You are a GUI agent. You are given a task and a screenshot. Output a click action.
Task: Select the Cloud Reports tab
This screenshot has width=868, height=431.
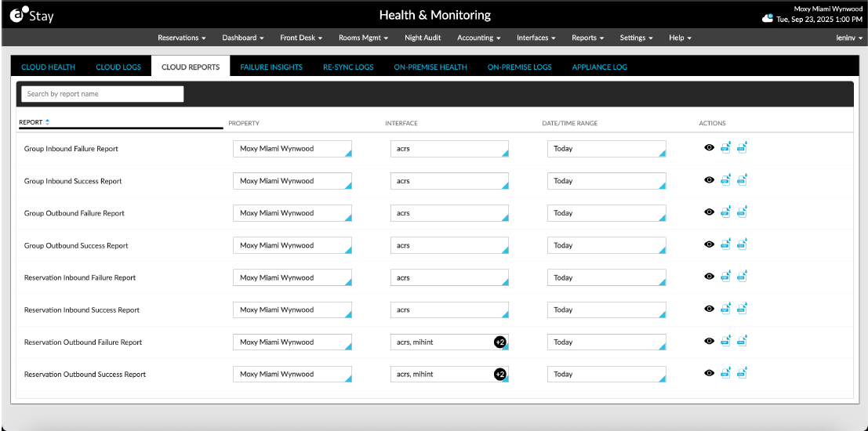pos(191,67)
